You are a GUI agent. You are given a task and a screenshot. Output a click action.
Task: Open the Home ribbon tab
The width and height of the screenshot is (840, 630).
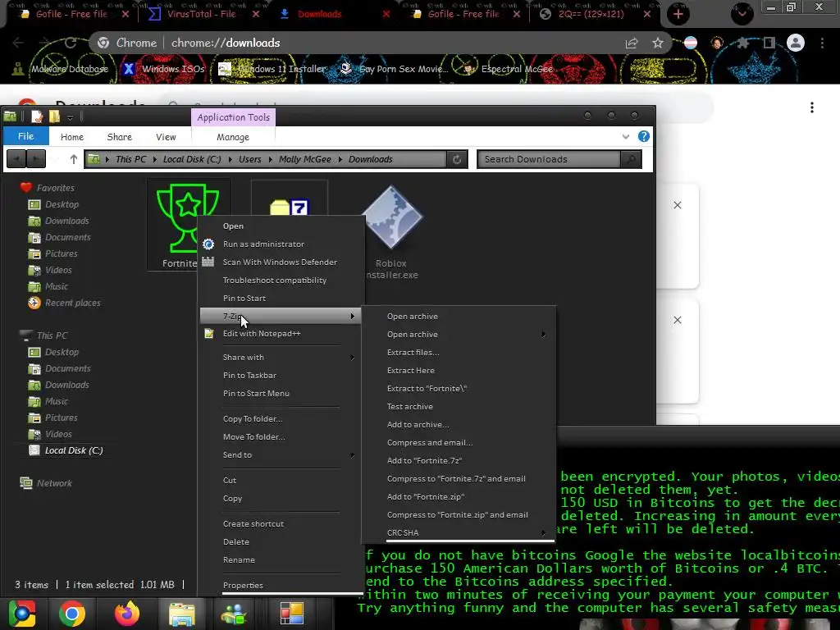(x=72, y=137)
